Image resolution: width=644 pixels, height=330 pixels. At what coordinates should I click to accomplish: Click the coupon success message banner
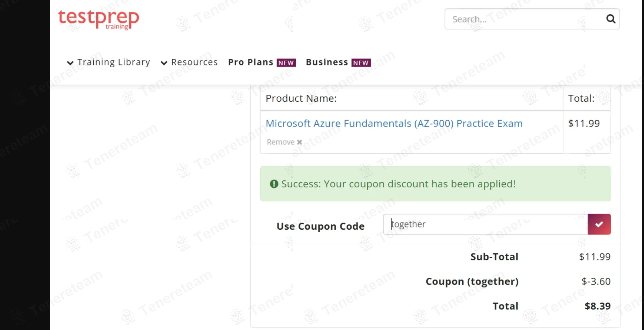click(x=435, y=184)
